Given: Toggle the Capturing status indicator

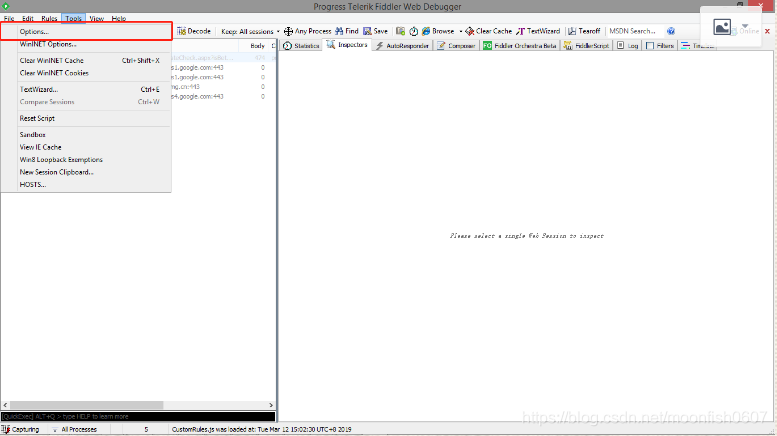Looking at the screenshot, I should pyautogui.click(x=20, y=430).
